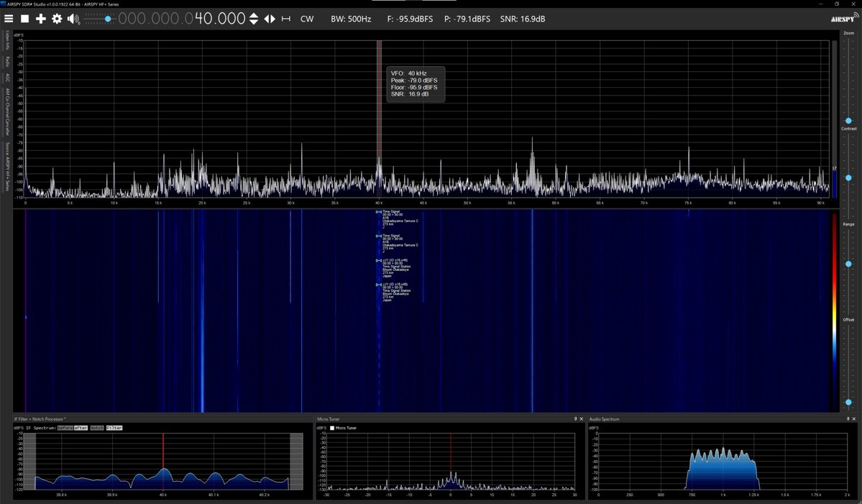Open the Listen Info side tab
The width and height of the screenshot is (862, 504).
point(7,40)
